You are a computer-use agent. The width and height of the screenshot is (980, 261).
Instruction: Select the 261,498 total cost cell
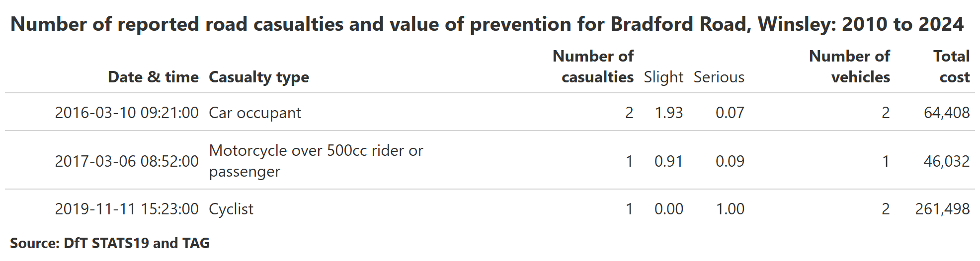click(x=942, y=209)
